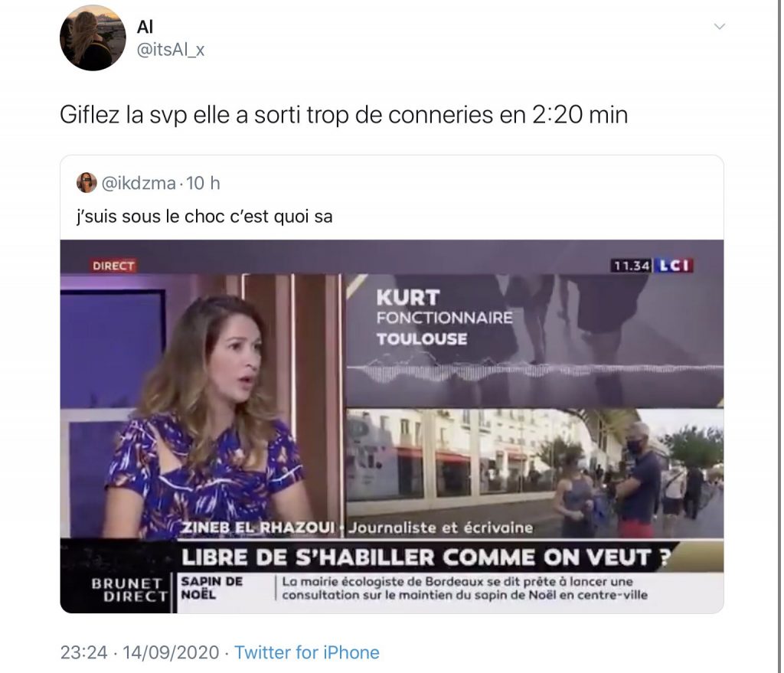Click the Zineb El Rhazoui name caption
The width and height of the screenshot is (784, 673).
tap(257, 528)
